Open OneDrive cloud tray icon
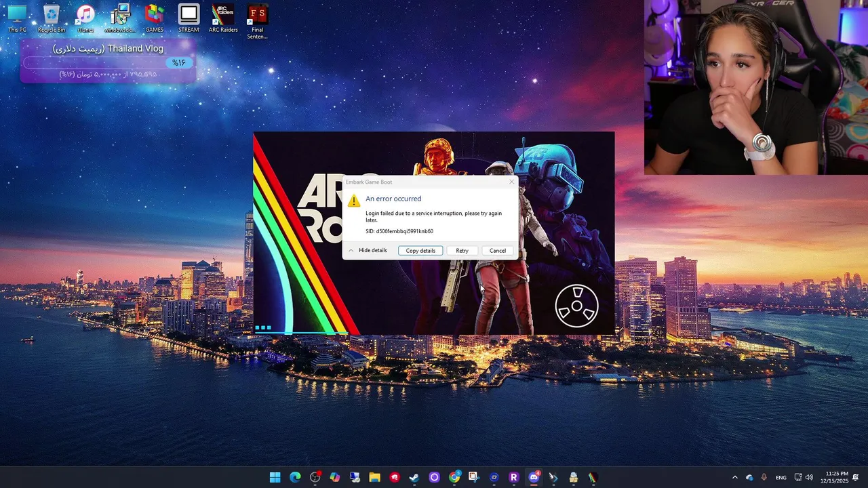Screen dimensions: 868x488 point(749,477)
